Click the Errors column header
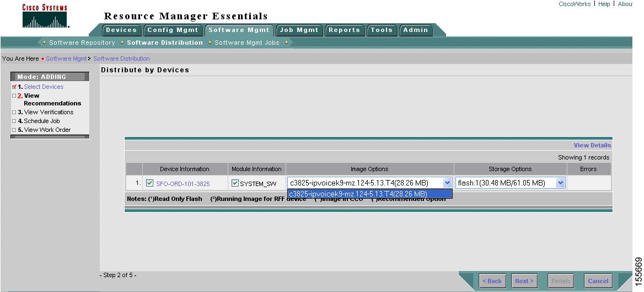 tap(589, 169)
